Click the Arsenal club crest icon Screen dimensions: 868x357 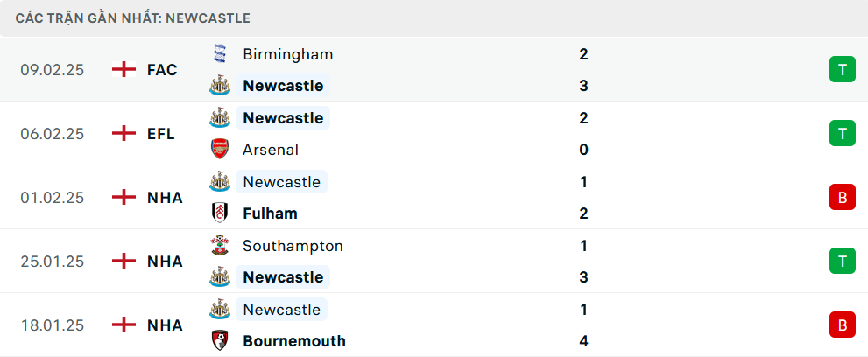pos(219,150)
